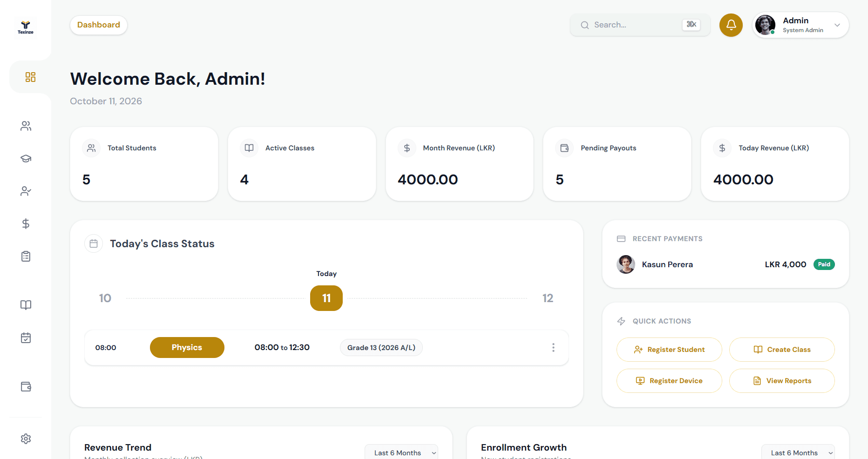868x459 pixels.
Task: Open the graduation cap sidebar icon
Action: tap(26, 159)
